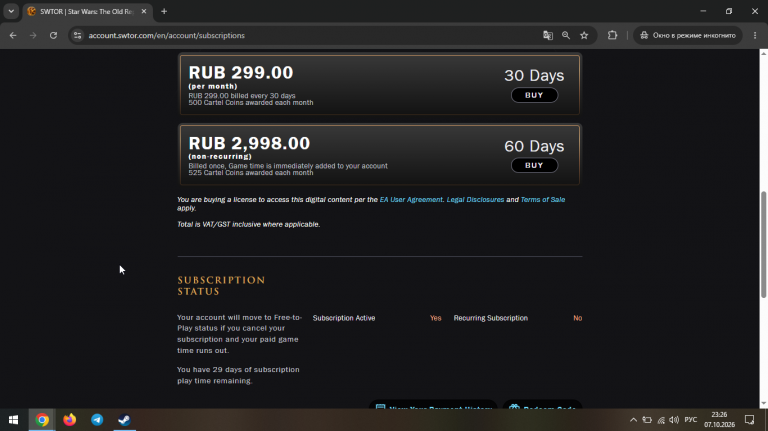Open network settings tray icon
Viewport: 768px width, 431px height.
click(x=661, y=420)
